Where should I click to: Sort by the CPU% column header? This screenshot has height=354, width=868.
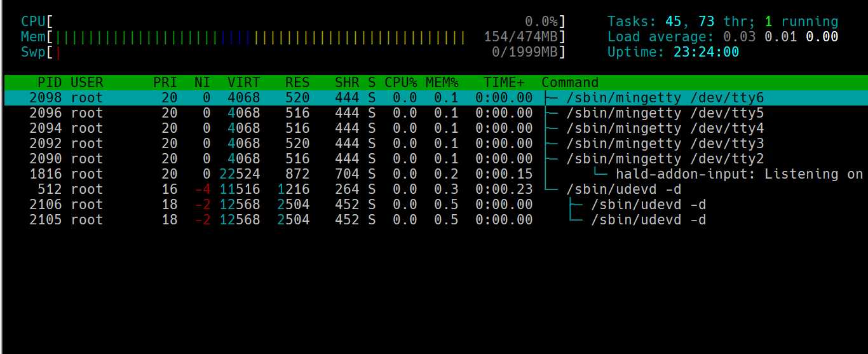(x=401, y=83)
